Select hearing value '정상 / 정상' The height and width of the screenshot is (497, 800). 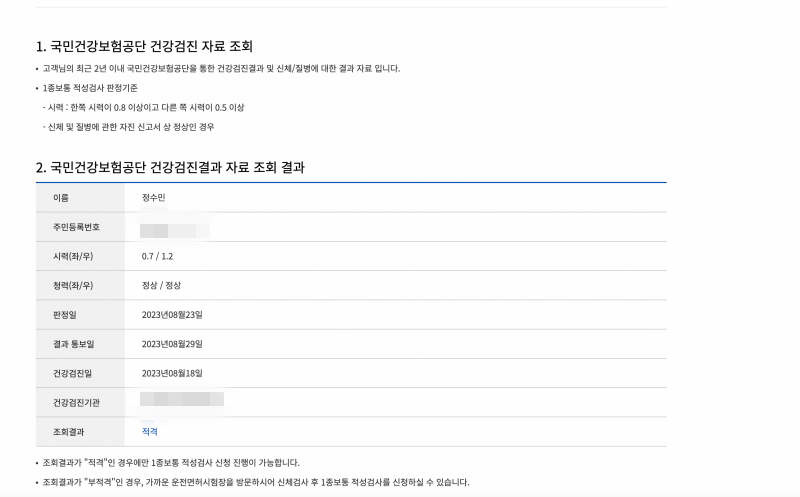pos(161,285)
